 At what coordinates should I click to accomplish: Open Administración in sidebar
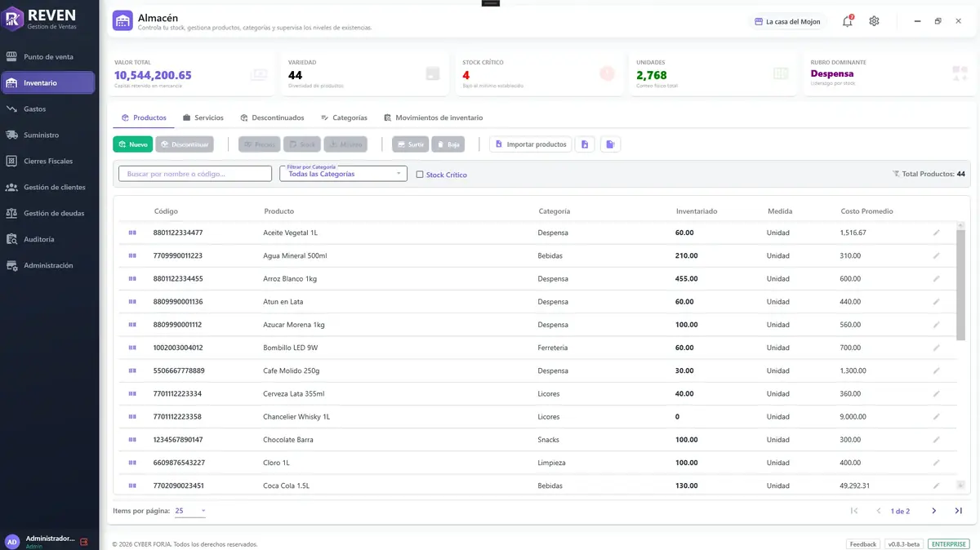tap(48, 265)
